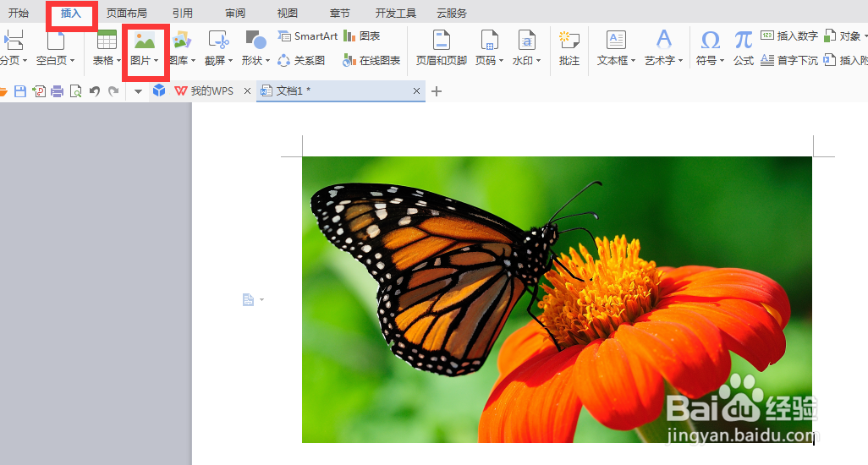The image size is (868, 465).
Task: Insert a 图表 chart
Action: pyautogui.click(x=362, y=36)
